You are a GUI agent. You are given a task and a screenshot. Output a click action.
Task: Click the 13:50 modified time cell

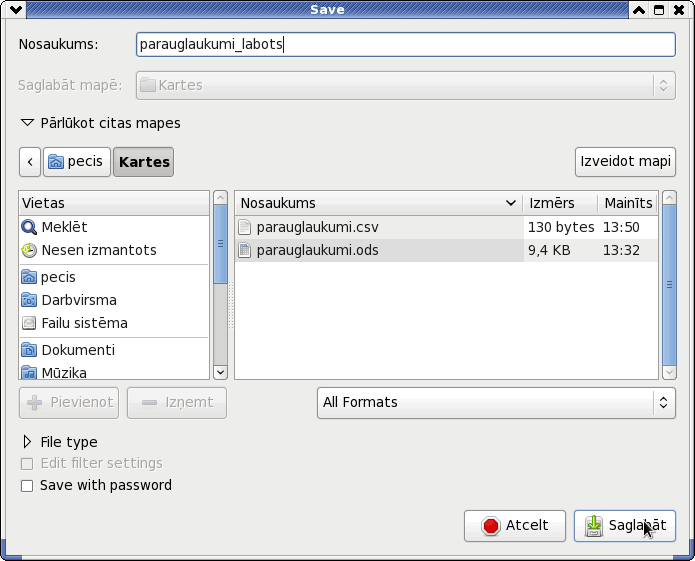(x=621, y=227)
